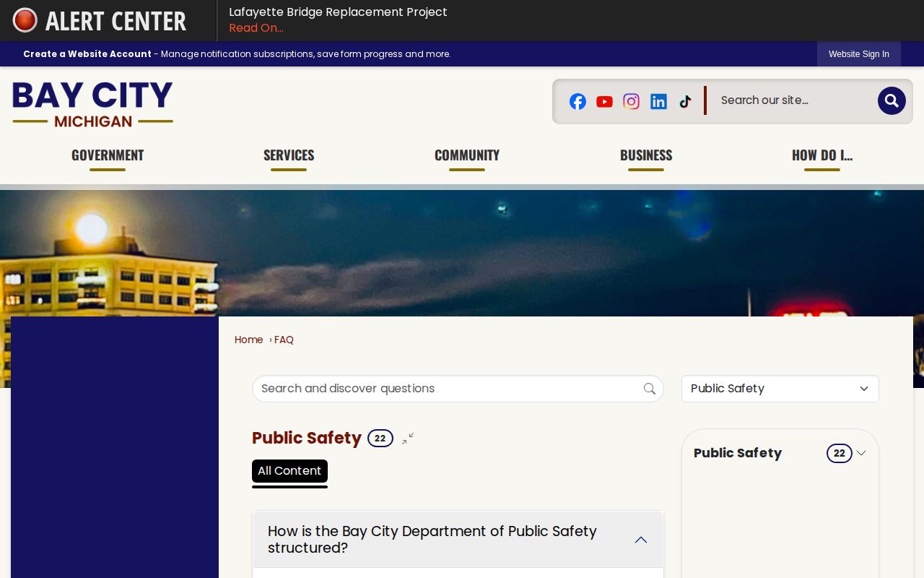Click the 22 count badge in the sidebar panel
Image resolution: width=924 pixels, height=578 pixels.
click(x=840, y=453)
